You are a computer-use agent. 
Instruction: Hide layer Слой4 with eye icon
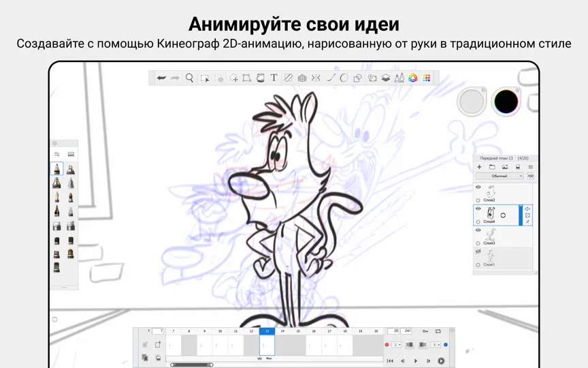[478, 209]
